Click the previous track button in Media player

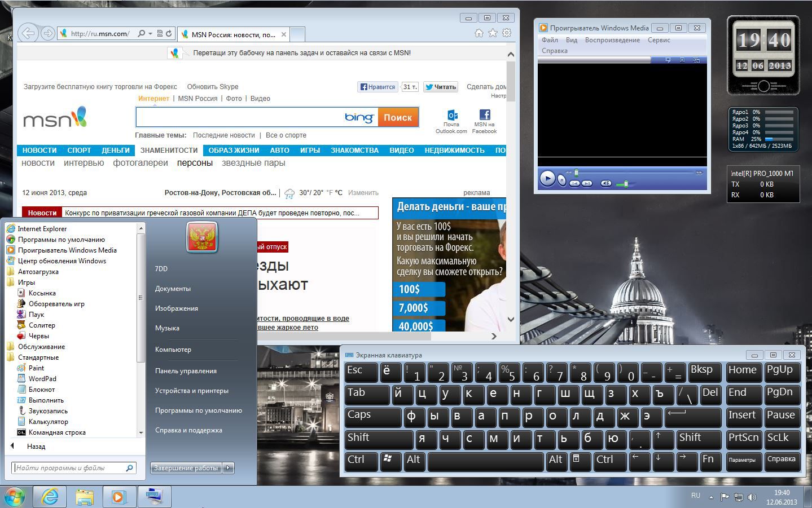(x=574, y=183)
